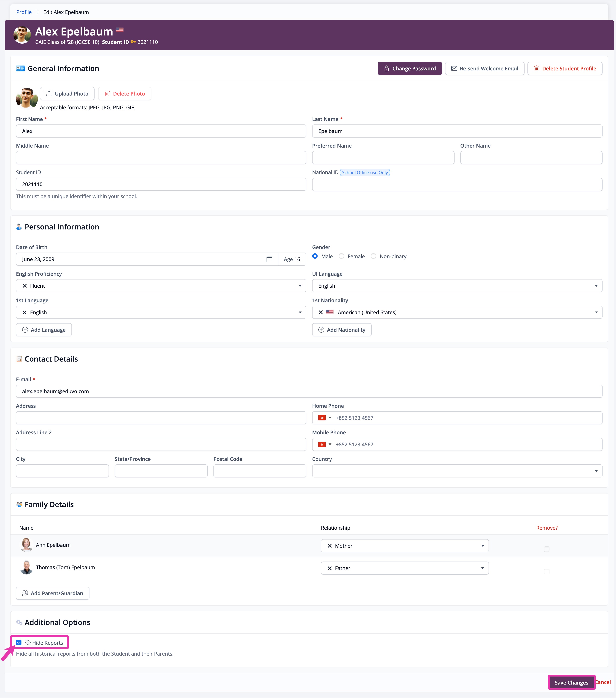The image size is (616, 698).
Task: Select the Female gender option
Action: tap(341, 256)
